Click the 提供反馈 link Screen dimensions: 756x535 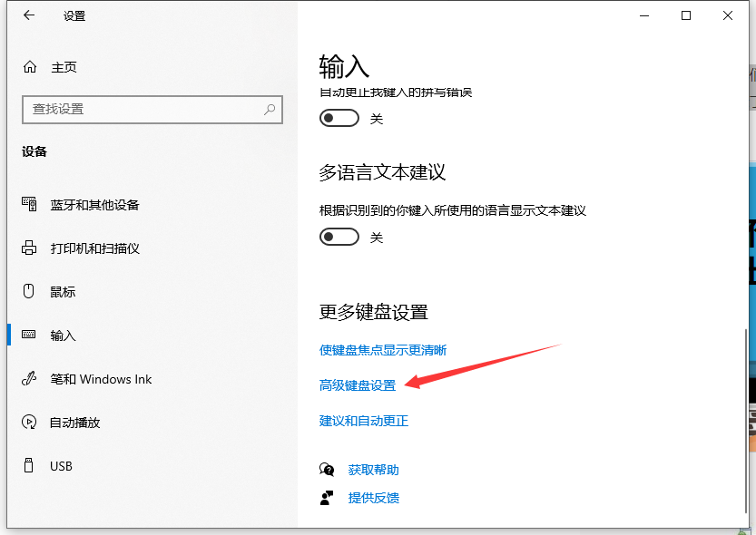[x=373, y=498]
